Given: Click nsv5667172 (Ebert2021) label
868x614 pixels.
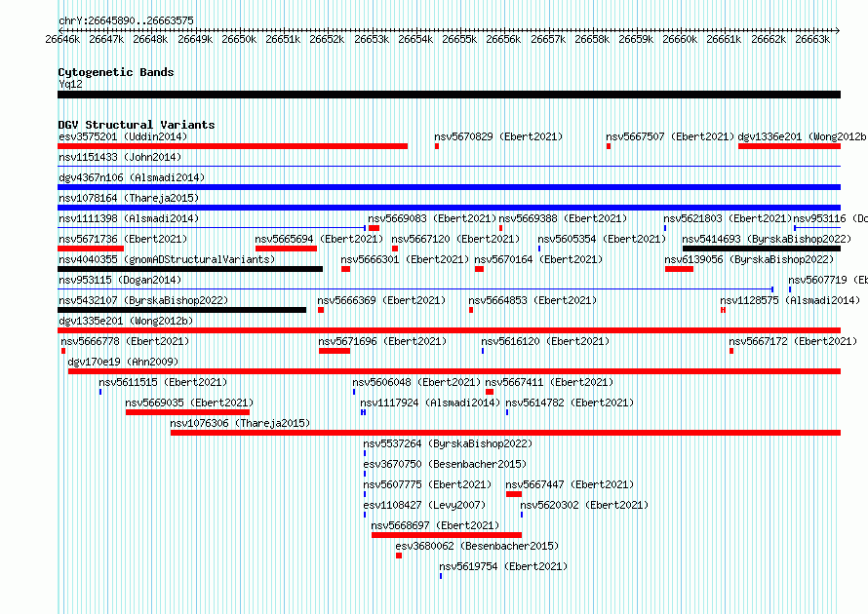Looking at the screenshot, I should point(793,341).
